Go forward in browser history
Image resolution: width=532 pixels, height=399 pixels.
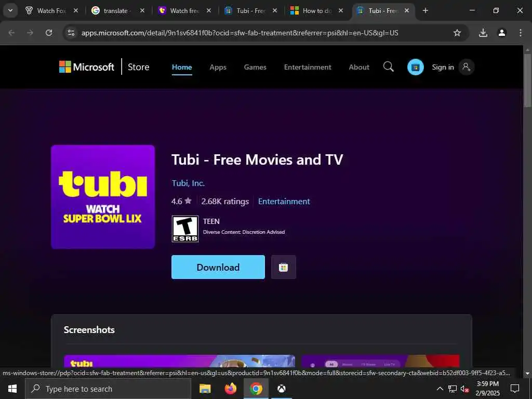[x=30, y=33]
